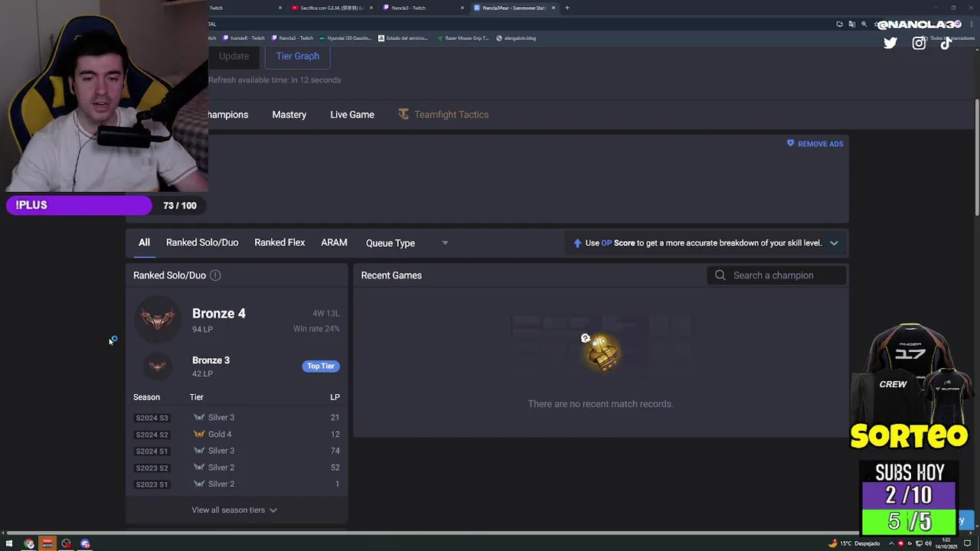Open the alangulotv.blog bookmark
The height and width of the screenshot is (551, 980).
click(x=516, y=37)
